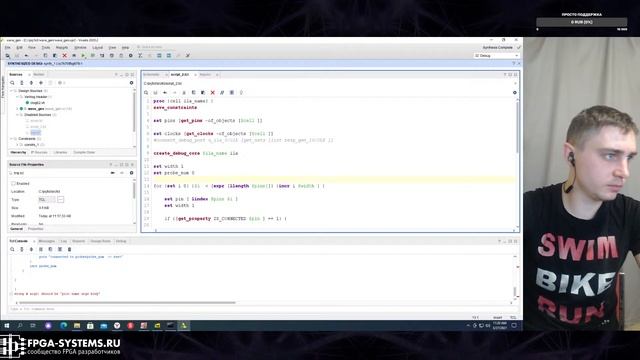Image resolution: width=640 pixels, height=360 pixels.
Task: Click Source File Properties settings gear
Action: [131, 173]
